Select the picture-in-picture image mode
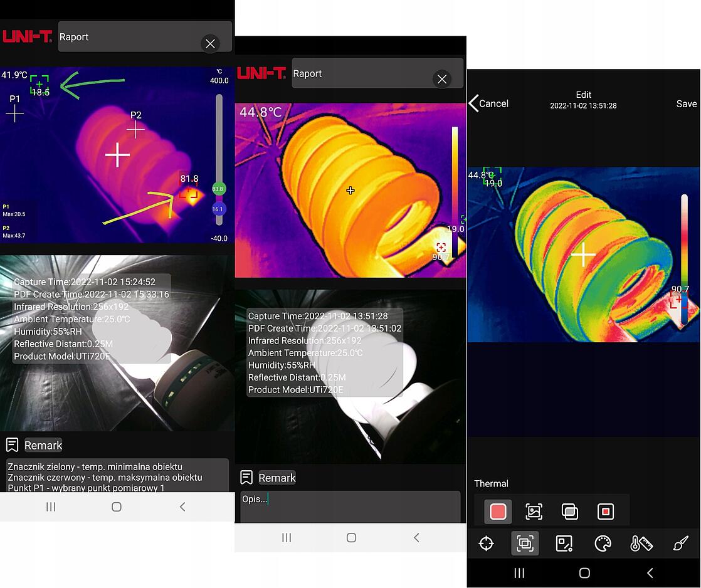 pos(606,512)
